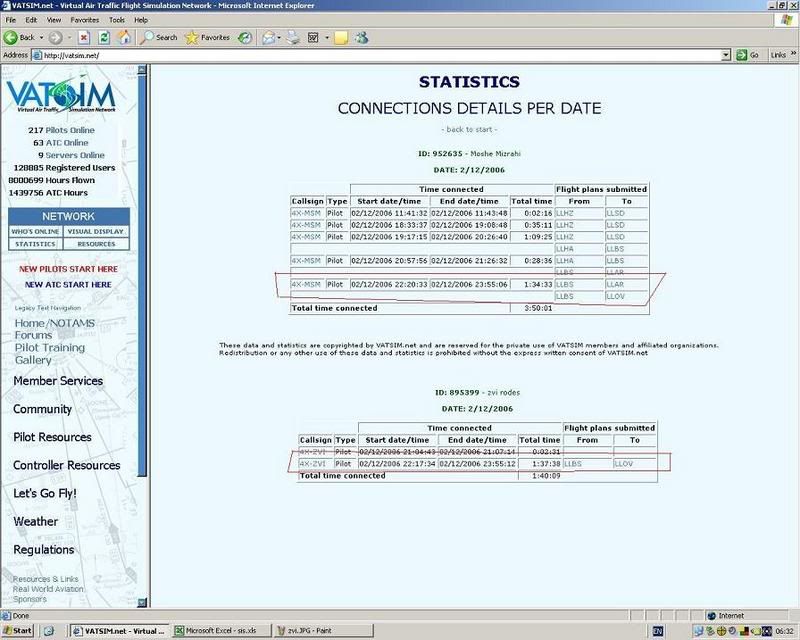Open the Tools menu
The image size is (800, 640).
[117, 19]
